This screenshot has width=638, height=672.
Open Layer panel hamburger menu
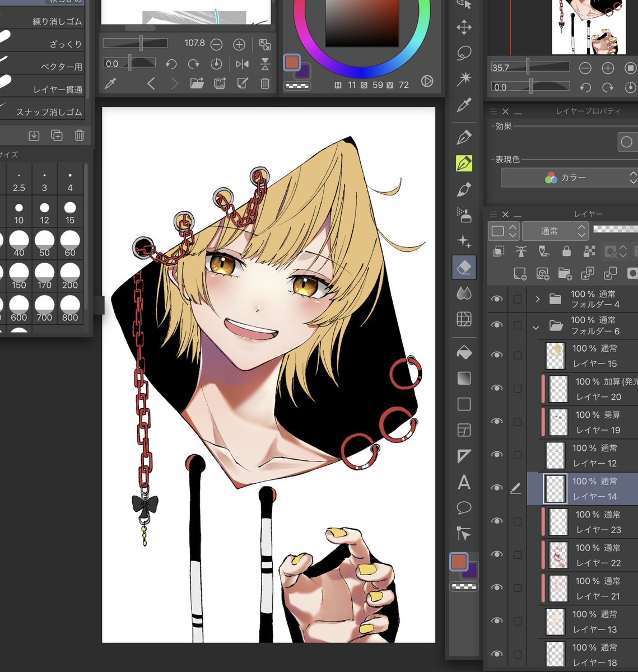point(493,214)
